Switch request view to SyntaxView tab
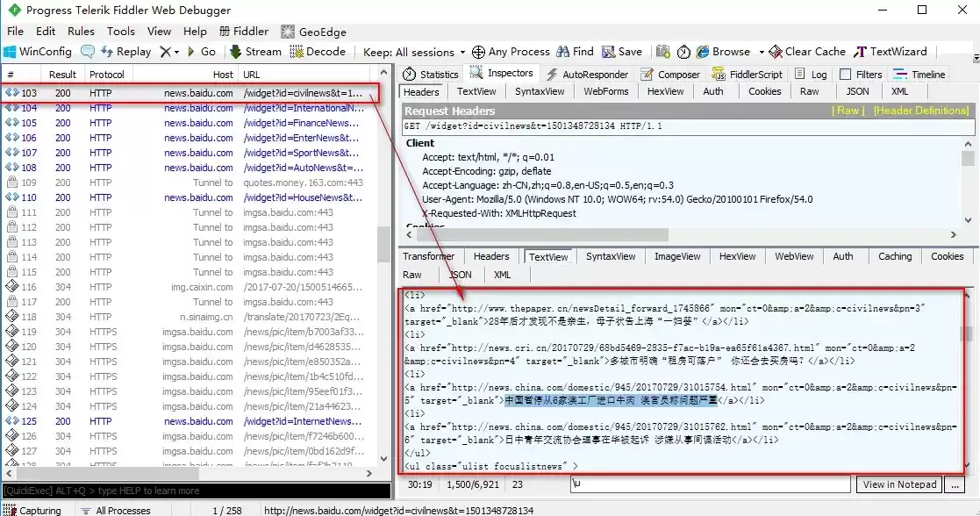The width and height of the screenshot is (980, 516). pos(540,91)
